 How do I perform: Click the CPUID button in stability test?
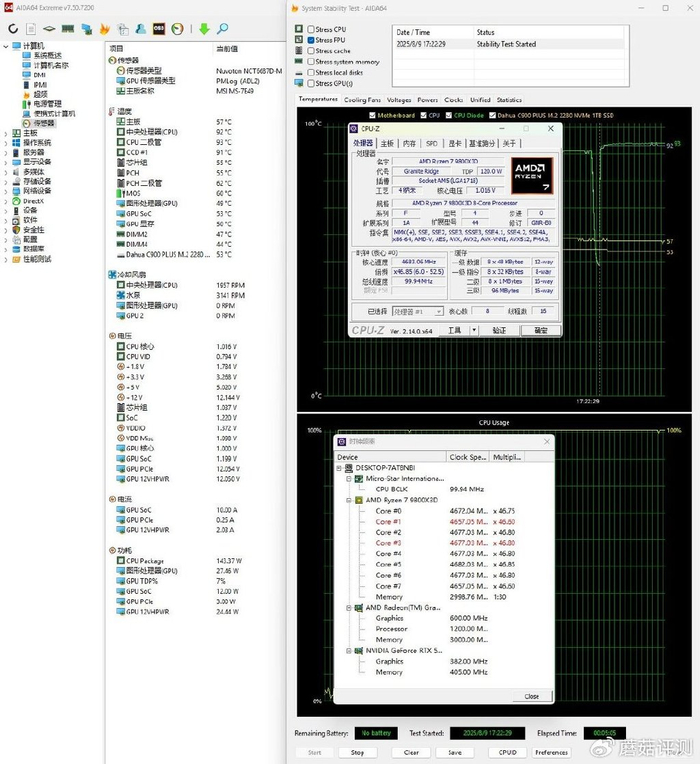tap(507, 752)
